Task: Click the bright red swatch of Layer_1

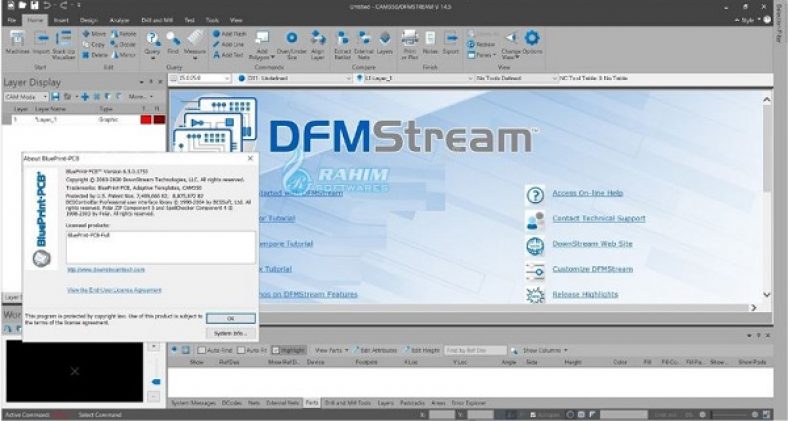Action: (146, 120)
